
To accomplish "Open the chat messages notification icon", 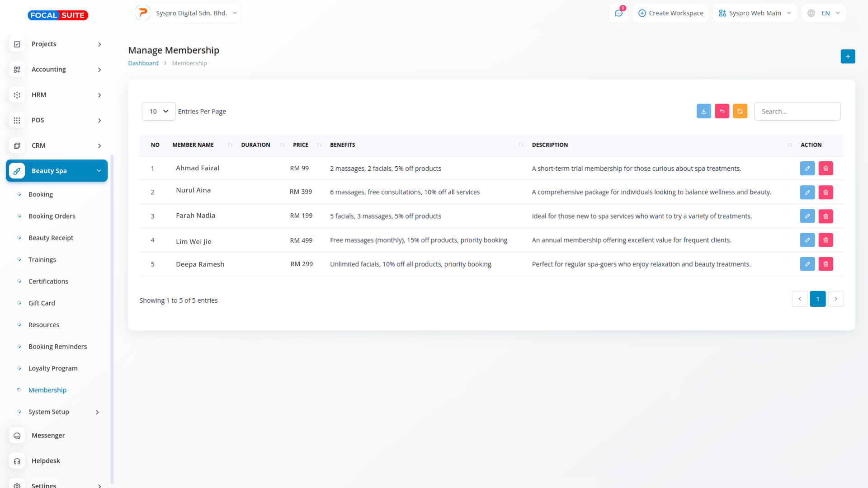I will pos(618,13).
